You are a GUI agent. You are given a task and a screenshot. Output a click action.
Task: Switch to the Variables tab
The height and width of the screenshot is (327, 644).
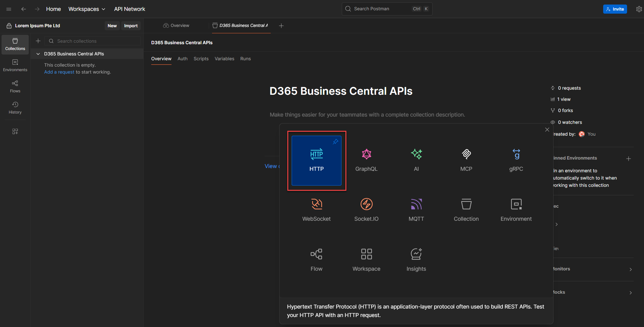click(x=224, y=59)
